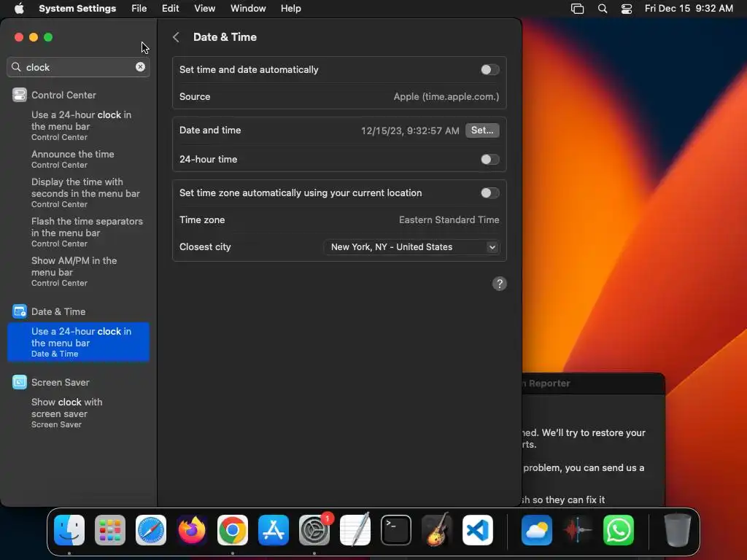
Task: Select Control Center's 24-hour clock result
Action: [79, 125]
